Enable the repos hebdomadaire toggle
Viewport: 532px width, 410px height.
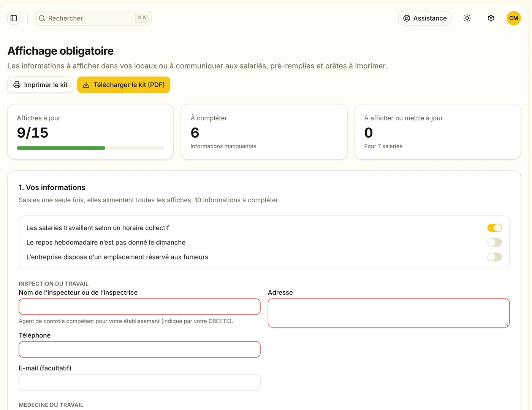point(494,243)
